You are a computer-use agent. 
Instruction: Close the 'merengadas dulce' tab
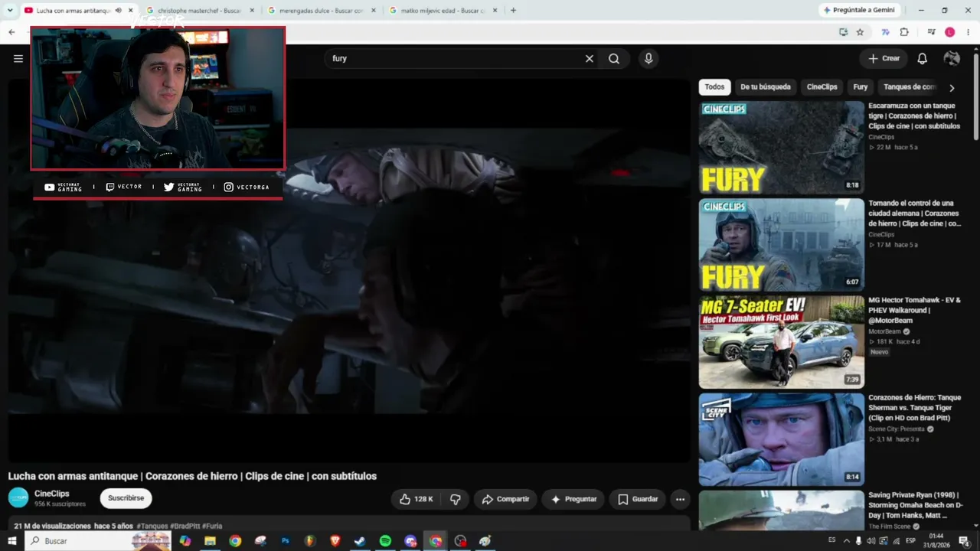click(x=374, y=11)
